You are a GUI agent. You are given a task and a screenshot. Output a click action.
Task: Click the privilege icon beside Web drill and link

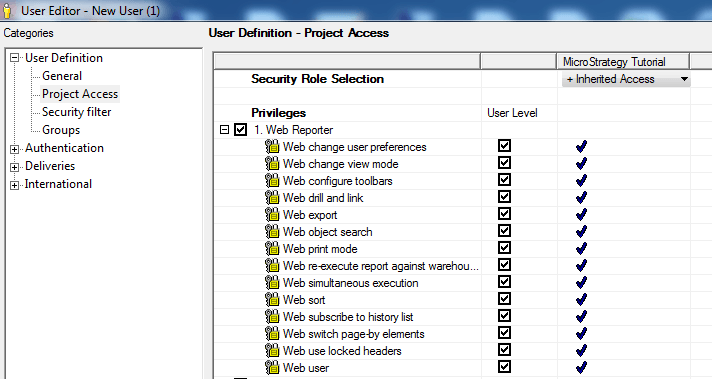tap(272, 197)
